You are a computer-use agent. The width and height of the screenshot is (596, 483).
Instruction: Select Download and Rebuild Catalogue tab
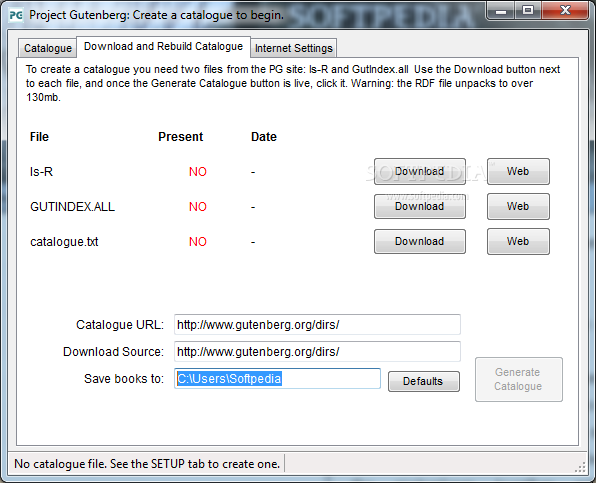click(x=163, y=47)
